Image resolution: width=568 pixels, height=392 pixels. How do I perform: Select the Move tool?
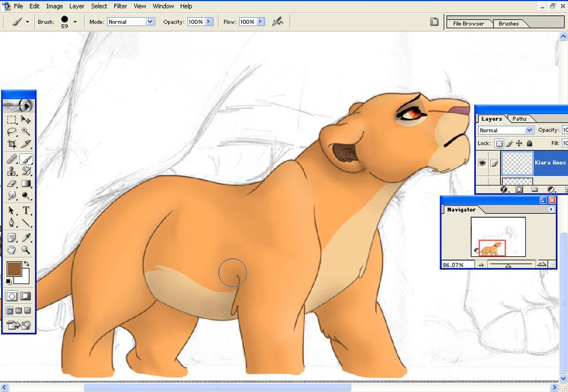coord(26,120)
